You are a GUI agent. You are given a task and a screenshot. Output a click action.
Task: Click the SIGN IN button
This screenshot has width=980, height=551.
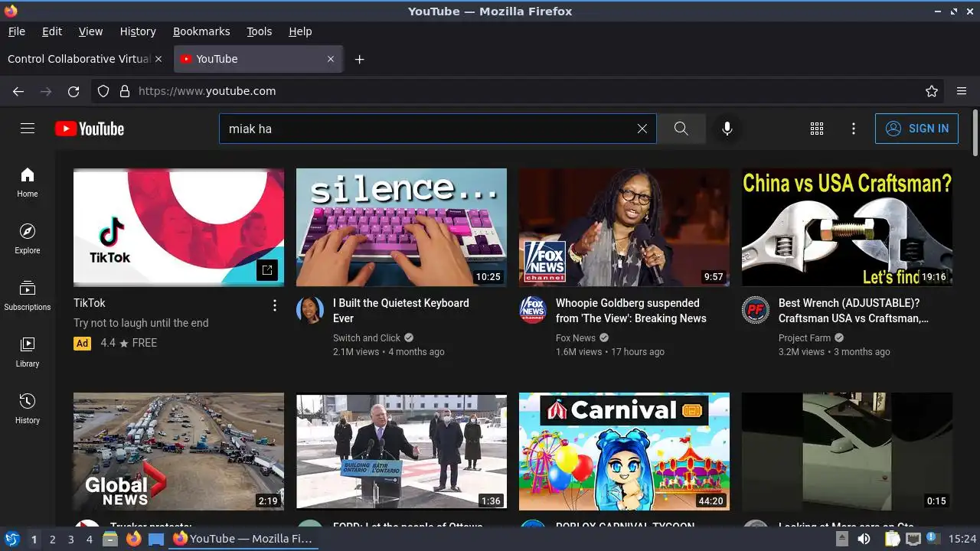[x=916, y=129]
